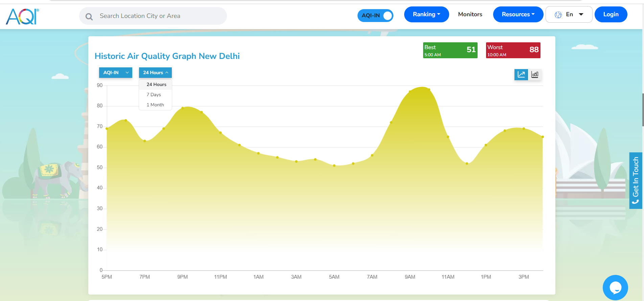Screen dimensions: 644x301
Task: Open the chat bubble widget
Action: point(615,287)
